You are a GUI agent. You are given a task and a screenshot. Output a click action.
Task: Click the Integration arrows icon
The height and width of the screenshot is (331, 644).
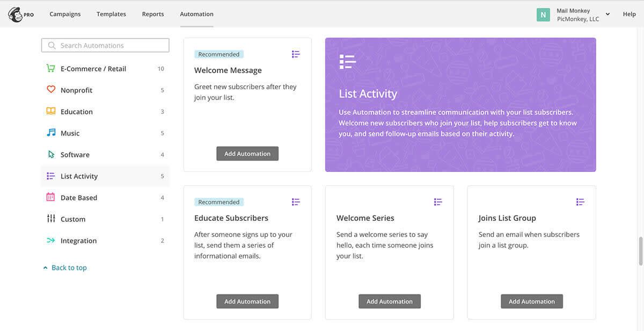(51, 240)
